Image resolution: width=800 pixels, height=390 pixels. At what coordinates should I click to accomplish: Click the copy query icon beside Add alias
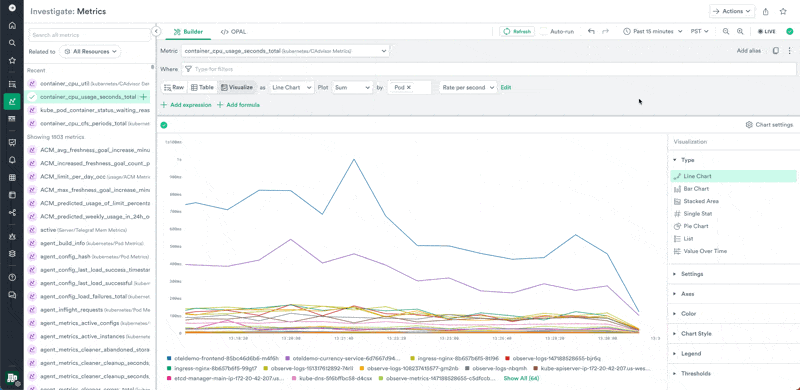(776, 51)
